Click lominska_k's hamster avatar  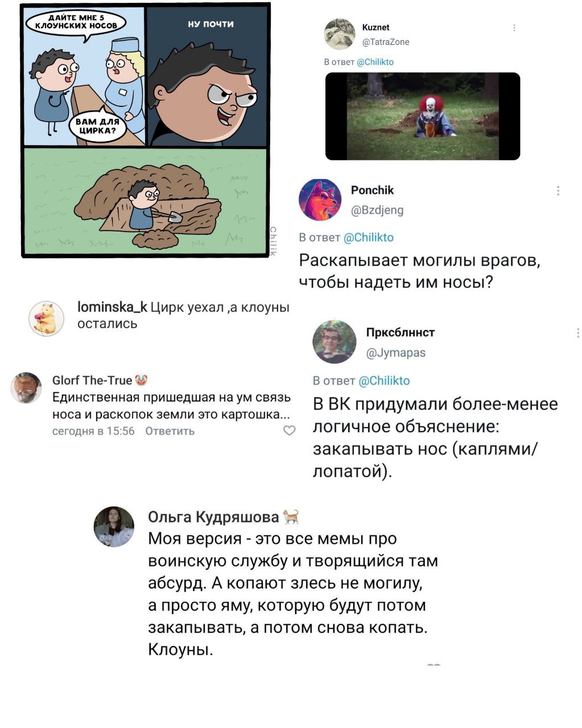coord(46,318)
